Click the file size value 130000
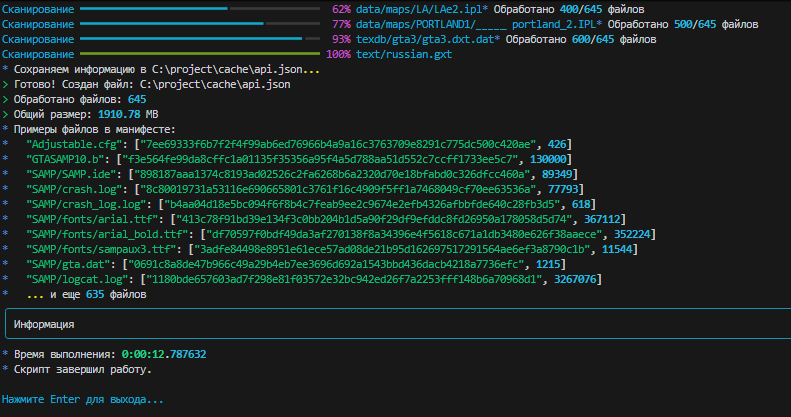791x417 pixels. point(548,159)
